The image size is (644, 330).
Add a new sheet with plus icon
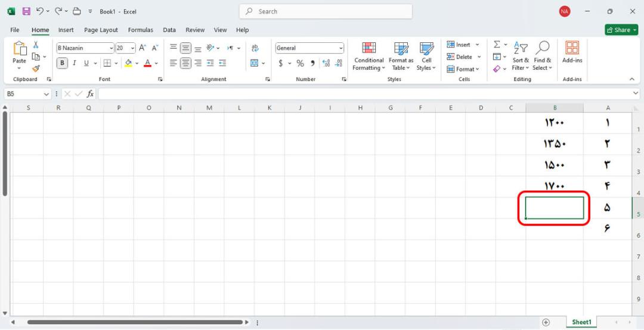coord(546,322)
